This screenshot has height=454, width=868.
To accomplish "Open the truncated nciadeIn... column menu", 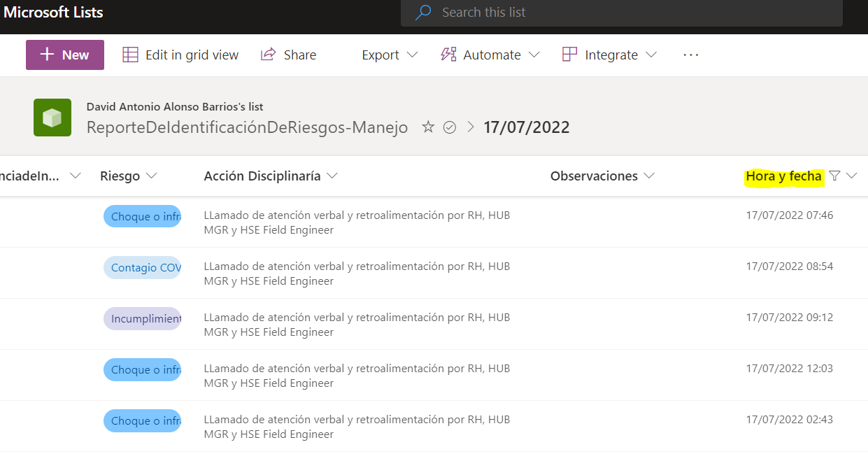I will (41, 176).
